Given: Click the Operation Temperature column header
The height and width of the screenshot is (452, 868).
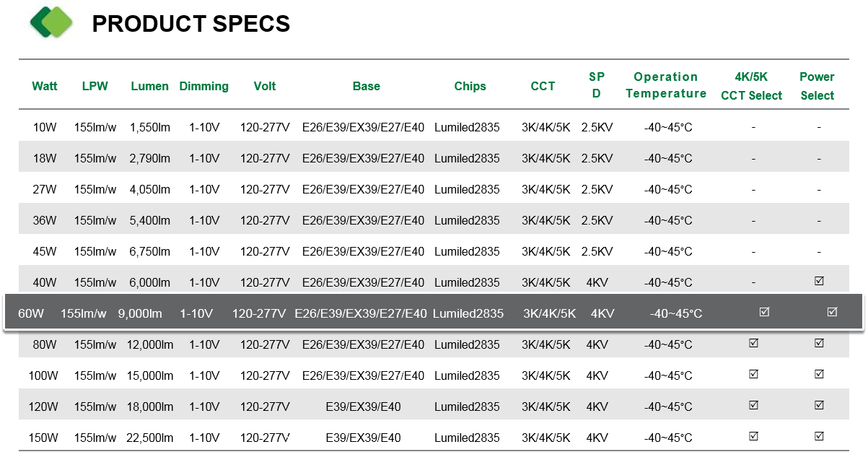Looking at the screenshot, I should pyautogui.click(x=666, y=85).
